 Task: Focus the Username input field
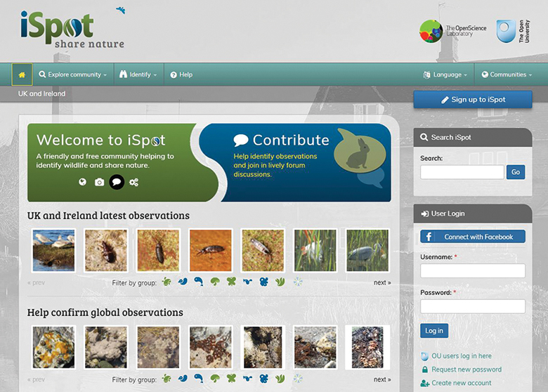pyautogui.click(x=472, y=270)
